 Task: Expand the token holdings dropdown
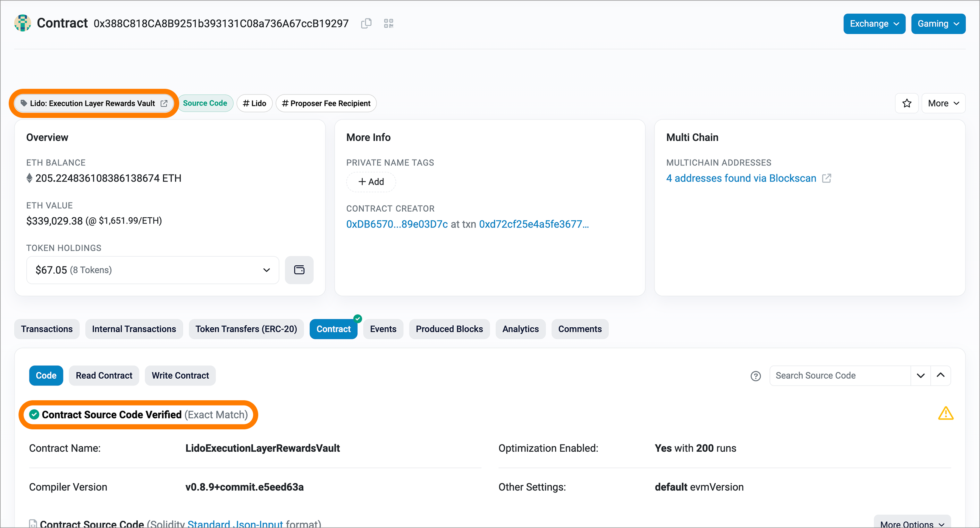(x=152, y=270)
